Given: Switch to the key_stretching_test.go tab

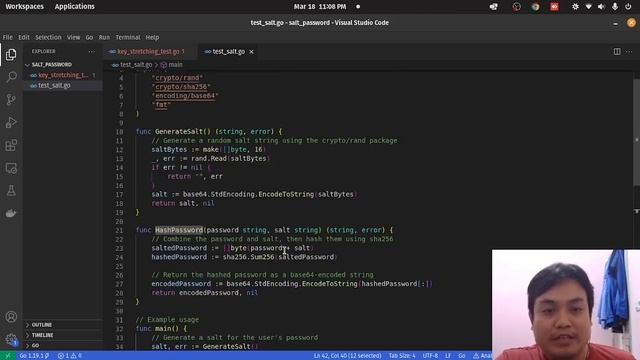Looking at the screenshot, I should click(x=149, y=51).
